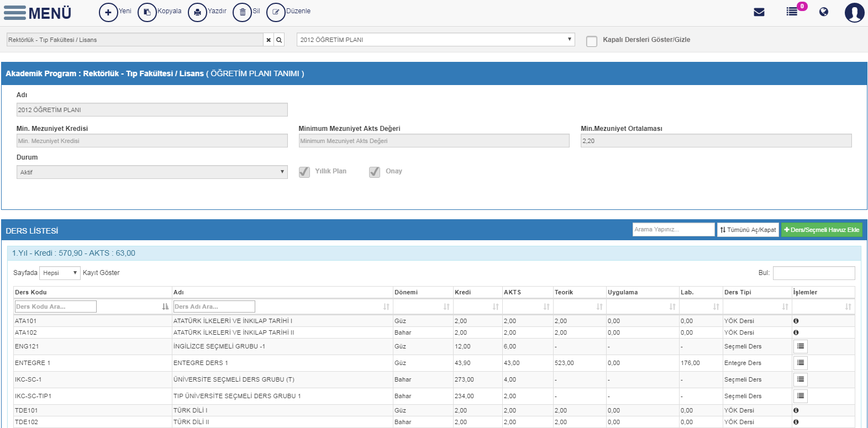Open the task list icon with 0 badge

(792, 12)
